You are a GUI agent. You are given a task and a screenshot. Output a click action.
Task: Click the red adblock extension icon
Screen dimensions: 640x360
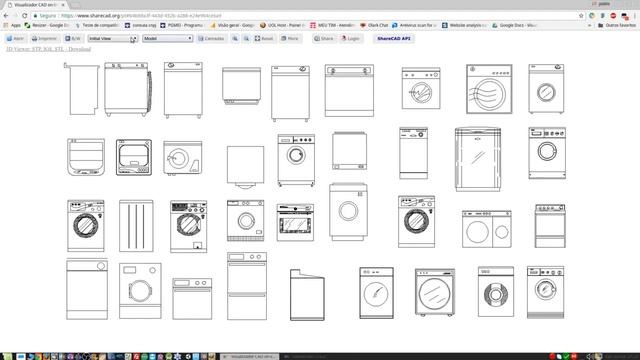click(x=613, y=16)
